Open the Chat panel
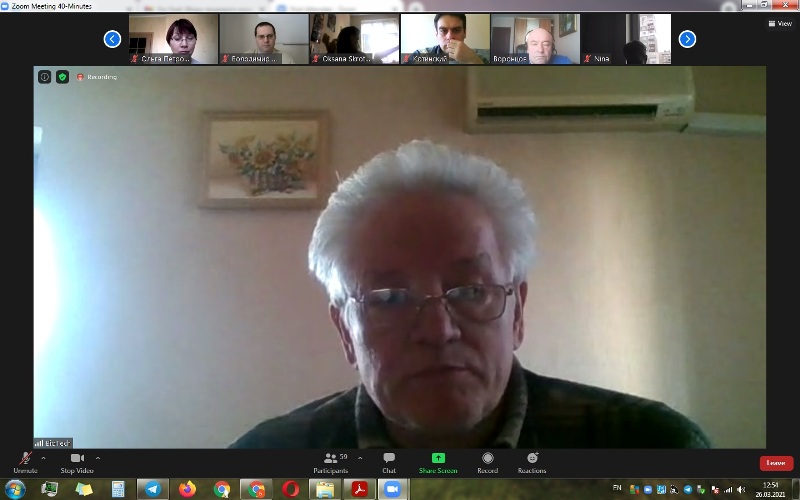 coord(389,463)
